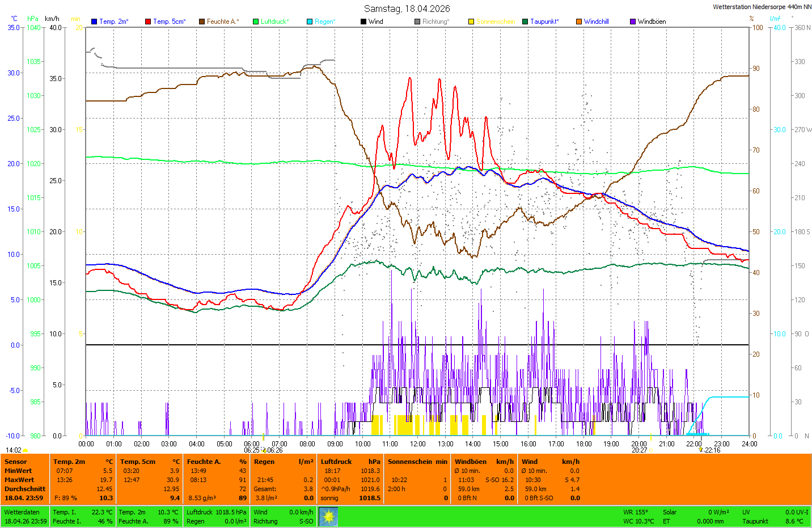This screenshot has height=528, width=812.
Task: Click the dark green Taupunkt legend square
Action: (525, 22)
